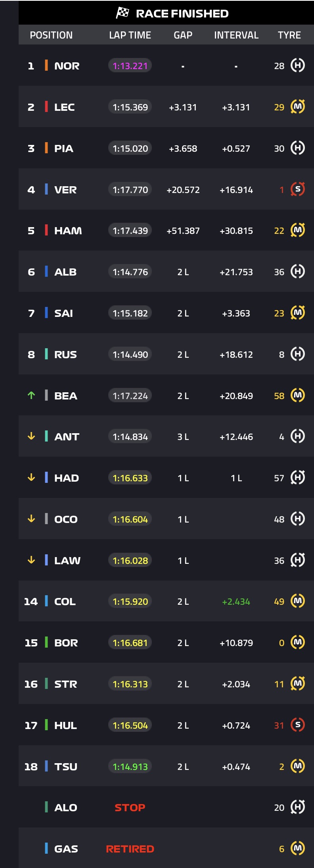Image resolution: width=314 pixels, height=868 pixels.
Task: Click the yellow down arrow next to LAW
Action: click(31, 560)
